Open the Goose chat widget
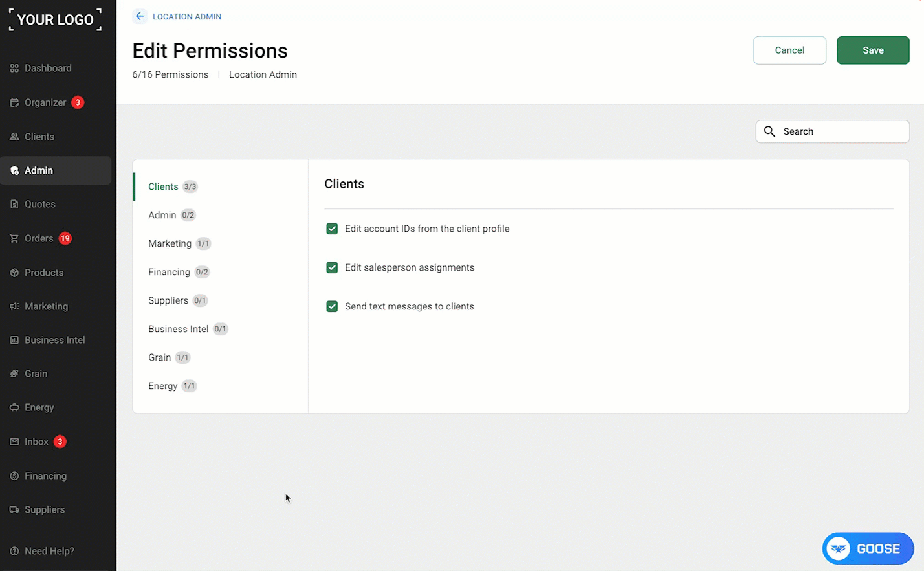The width and height of the screenshot is (924, 571). tap(868, 549)
